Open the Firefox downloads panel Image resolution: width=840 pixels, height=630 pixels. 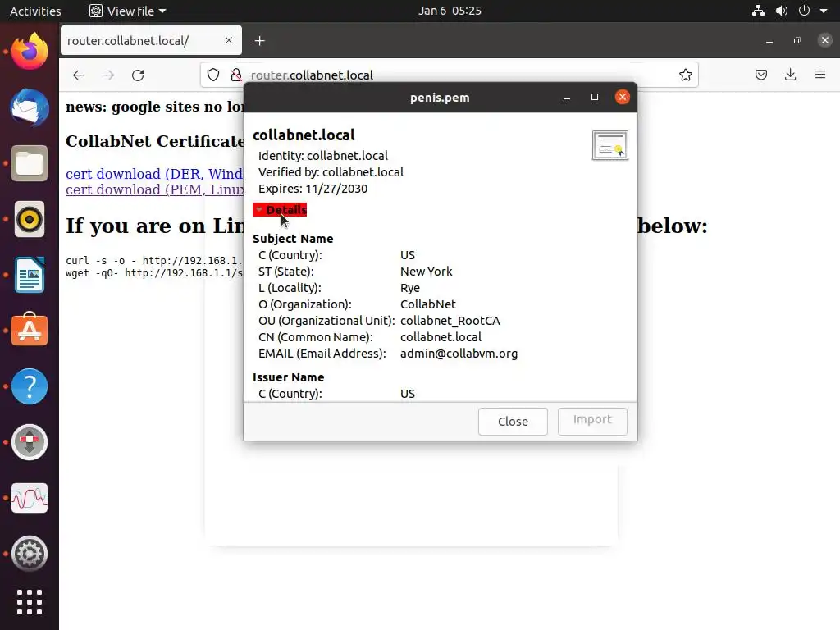pyautogui.click(x=790, y=75)
